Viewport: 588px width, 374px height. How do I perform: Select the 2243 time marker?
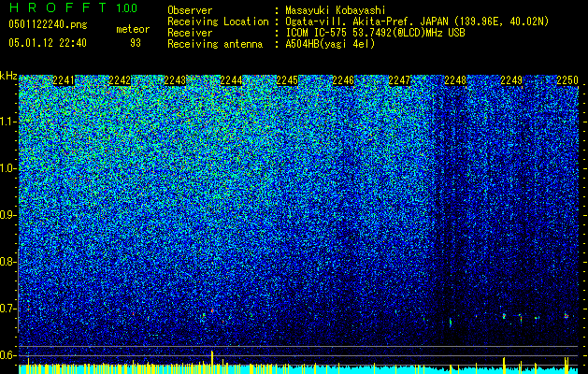pyautogui.click(x=175, y=80)
